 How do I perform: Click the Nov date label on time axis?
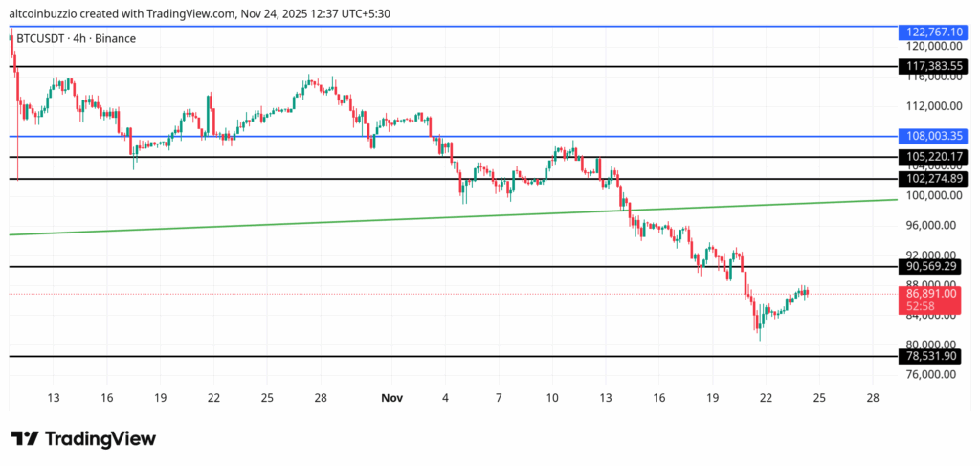coord(388,397)
